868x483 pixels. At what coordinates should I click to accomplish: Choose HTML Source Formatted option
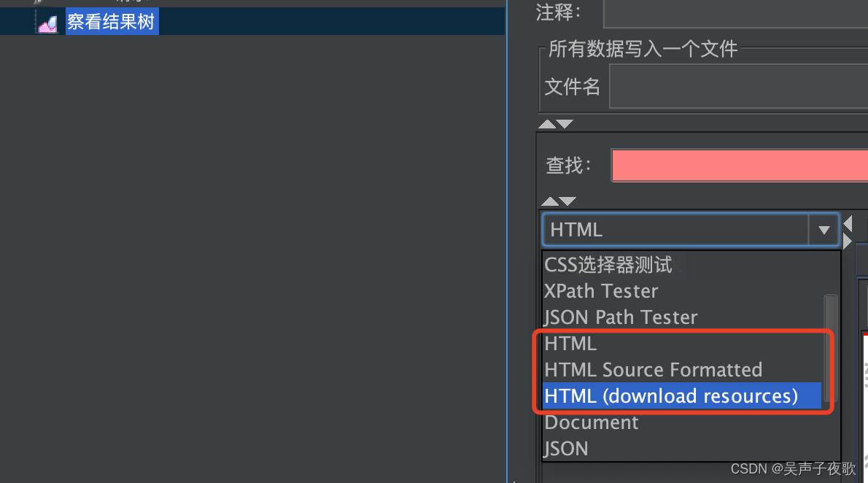pyautogui.click(x=653, y=369)
